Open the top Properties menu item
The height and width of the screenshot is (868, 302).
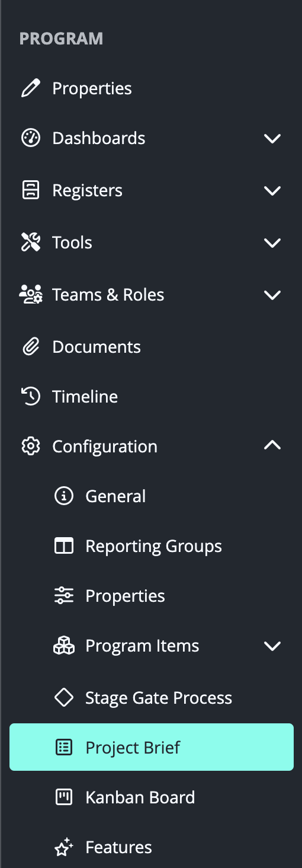pyautogui.click(x=92, y=89)
